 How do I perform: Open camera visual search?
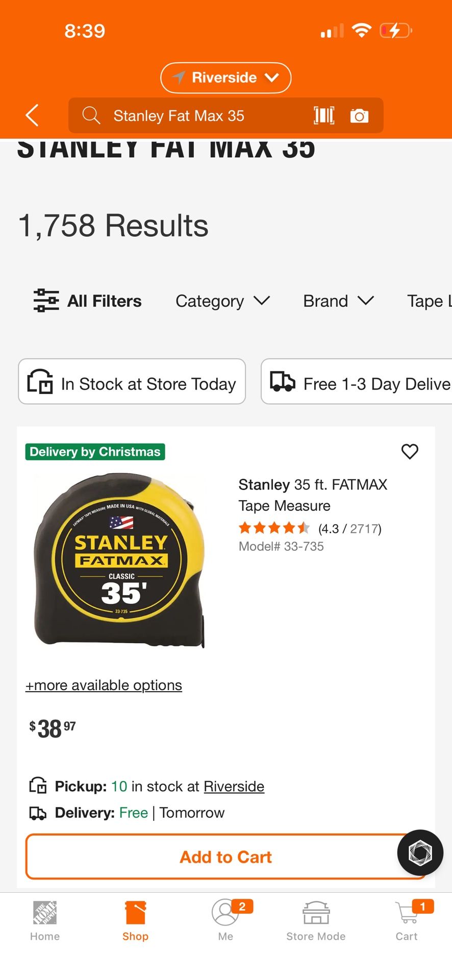click(360, 115)
